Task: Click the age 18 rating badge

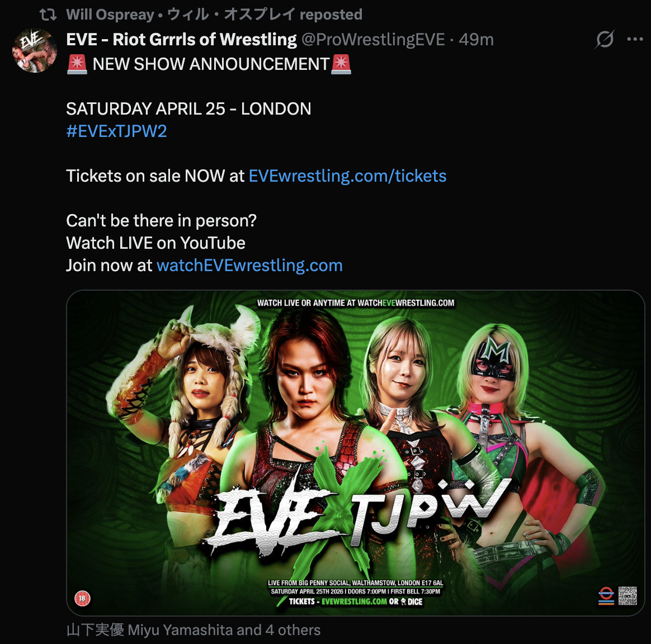Action: click(82, 598)
